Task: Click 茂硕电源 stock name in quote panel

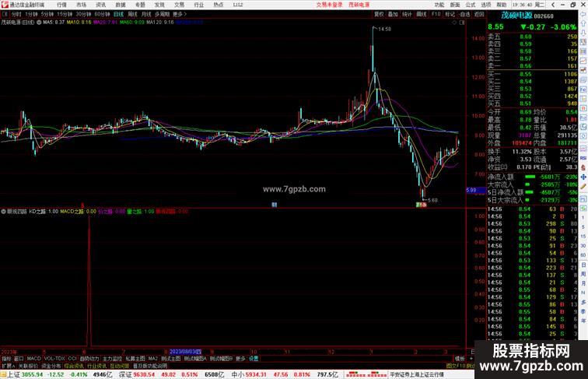Action: point(516,16)
